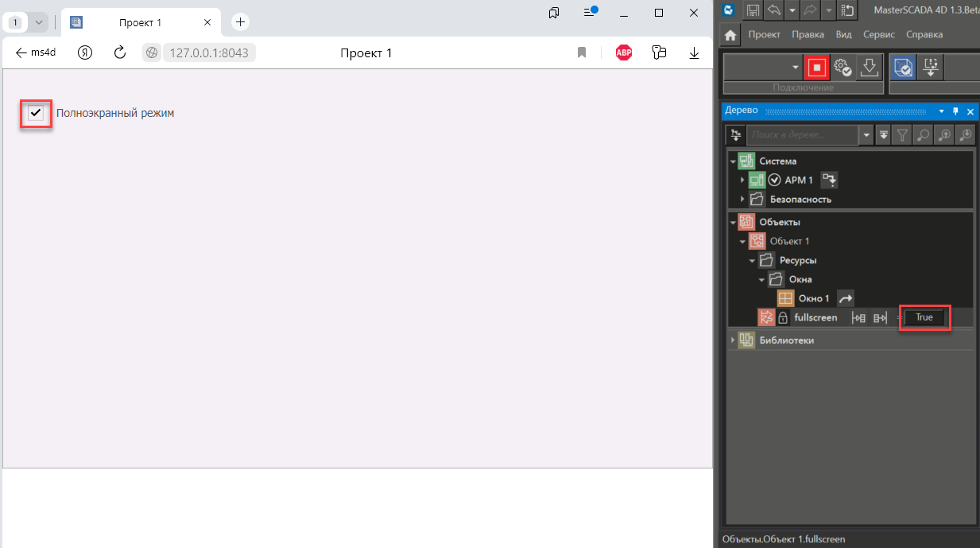980x548 pixels.
Task: Expand the Библиотеки tree node
Action: click(x=733, y=340)
